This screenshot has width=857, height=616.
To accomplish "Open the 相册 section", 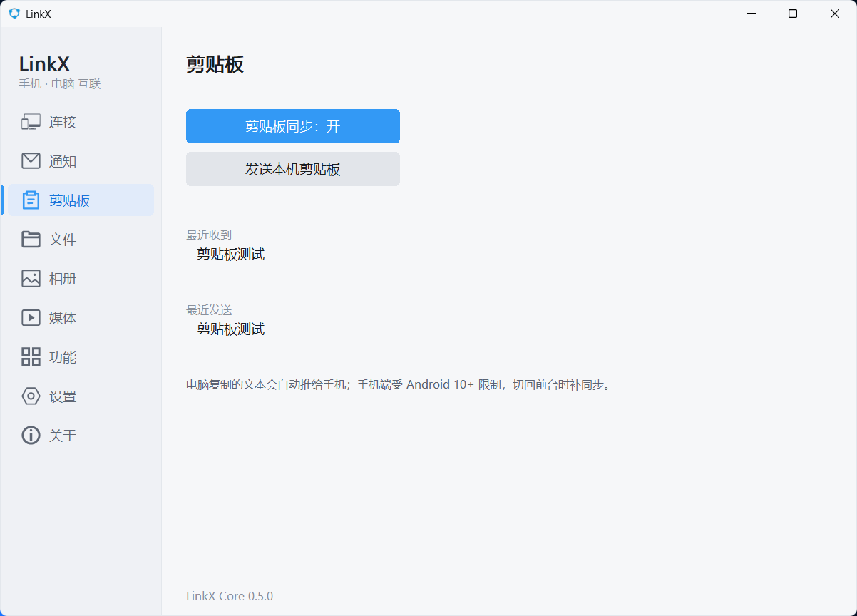I will tap(81, 279).
